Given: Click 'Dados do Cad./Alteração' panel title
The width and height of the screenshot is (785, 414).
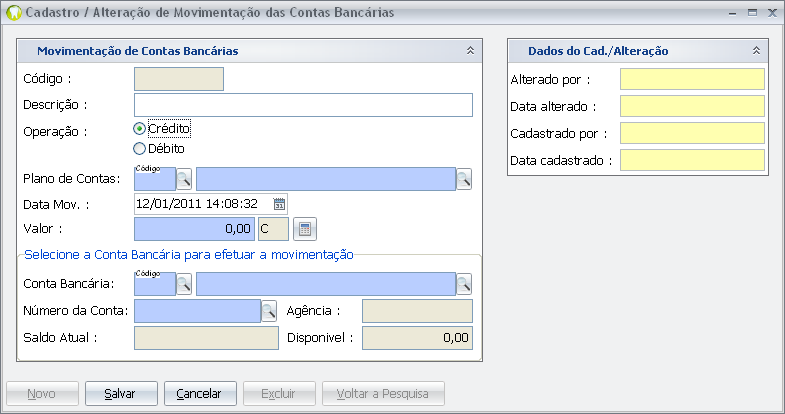Looking at the screenshot, I should [x=598, y=51].
